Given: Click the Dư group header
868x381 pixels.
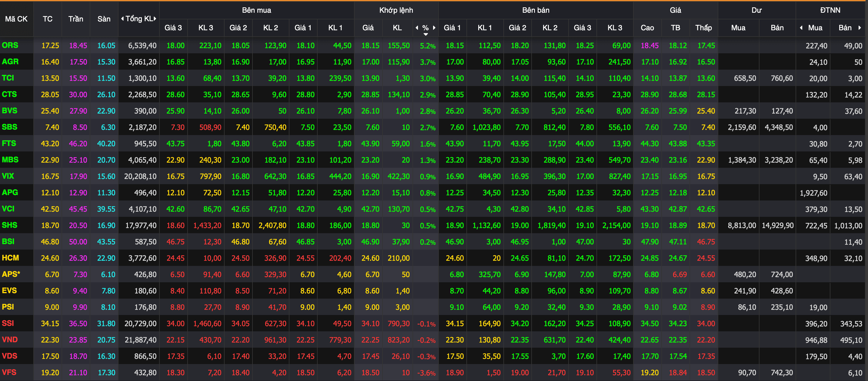Looking at the screenshot, I should point(757,10).
